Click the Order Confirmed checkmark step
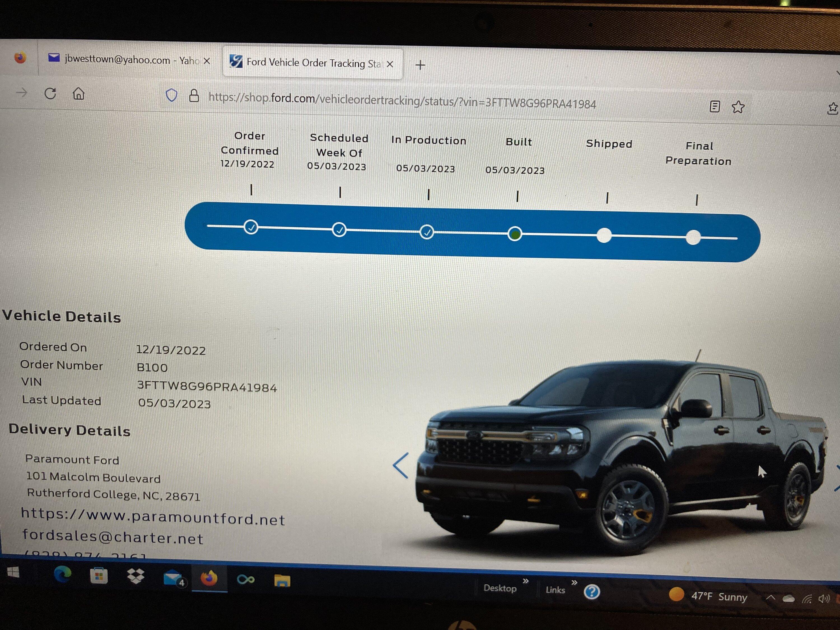Screen dimensions: 840x630 click(x=251, y=227)
